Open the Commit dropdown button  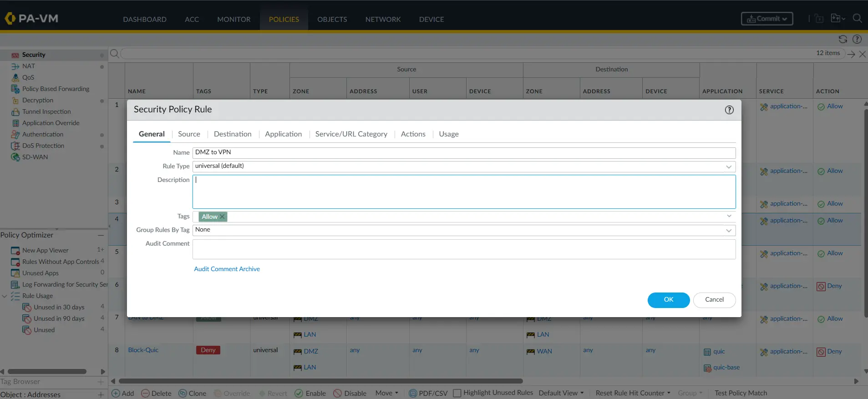(x=767, y=19)
